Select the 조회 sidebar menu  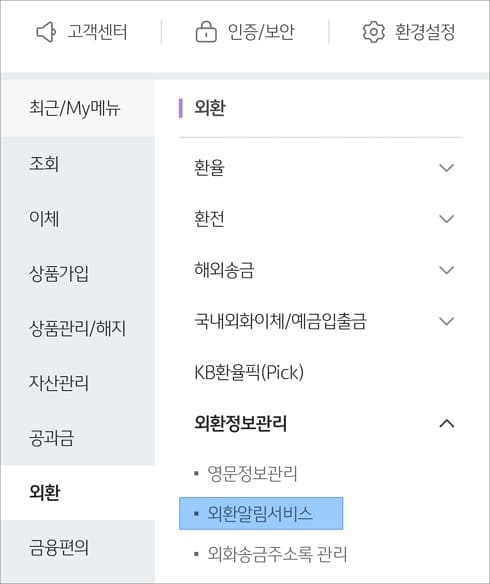(77, 164)
